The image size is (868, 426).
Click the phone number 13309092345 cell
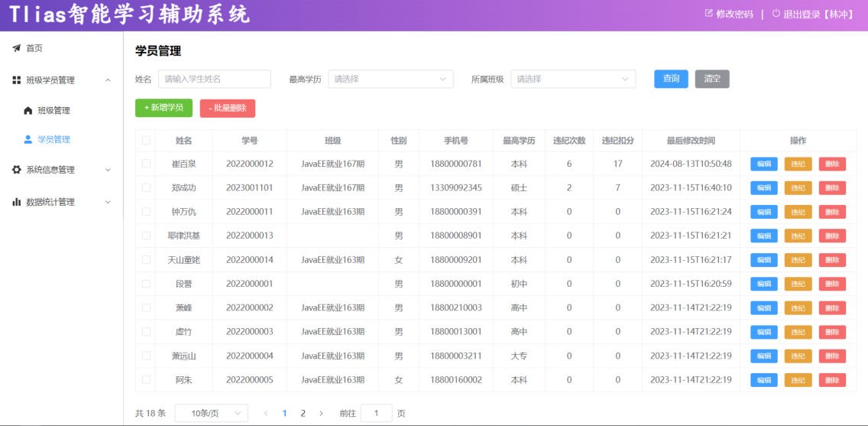tap(456, 188)
